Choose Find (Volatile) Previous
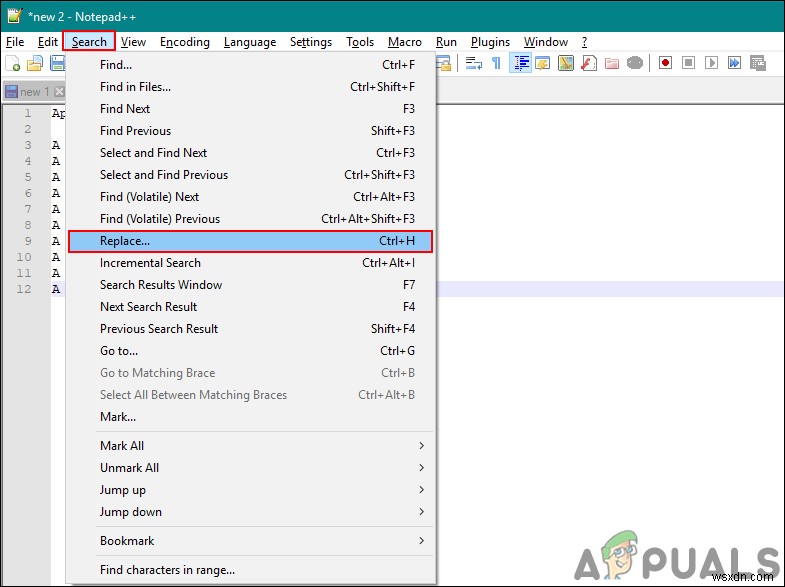785x587 pixels. tap(250, 219)
